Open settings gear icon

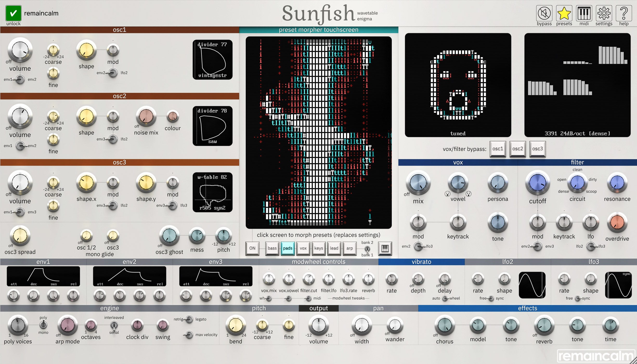pyautogui.click(x=604, y=13)
